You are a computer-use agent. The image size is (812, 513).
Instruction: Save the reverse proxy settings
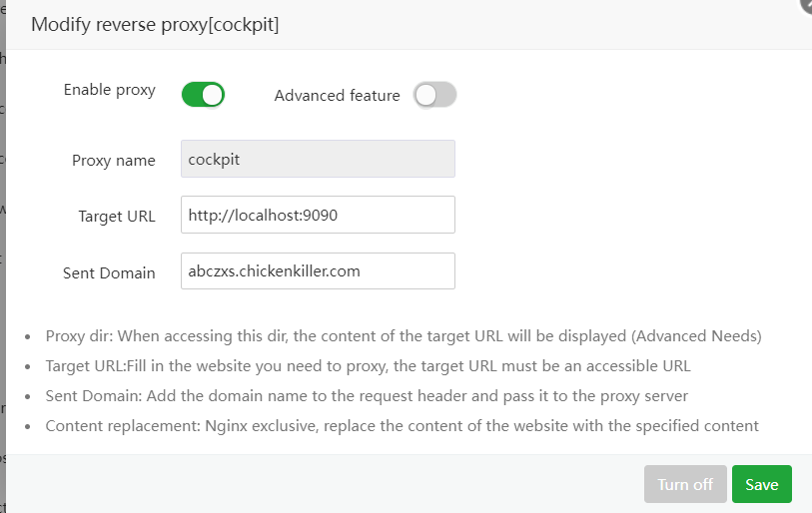(x=761, y=484)
